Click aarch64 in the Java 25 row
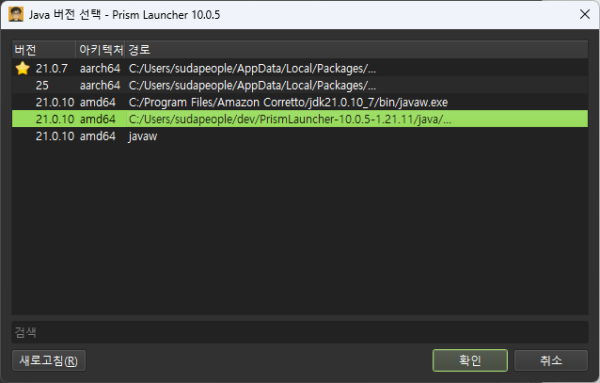Viewport: 600px width, 383px height. click(100, 85)
